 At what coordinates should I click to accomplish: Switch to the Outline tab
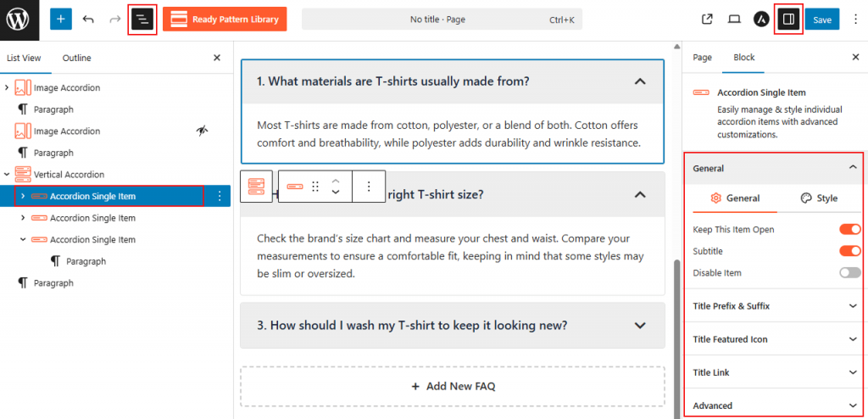pyautogui.click(x=76, y=58)
